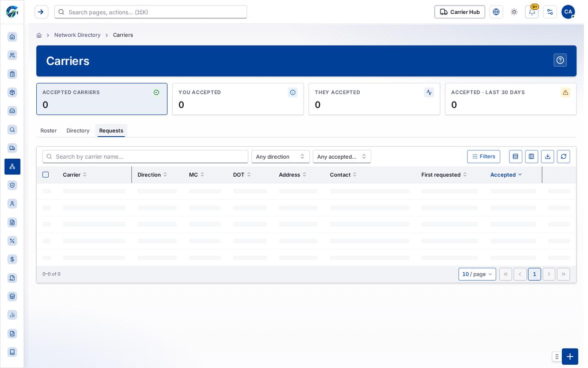Tick the select-all rows checkbox
Screen dimensions: 588x368
[x=45, y=175]
